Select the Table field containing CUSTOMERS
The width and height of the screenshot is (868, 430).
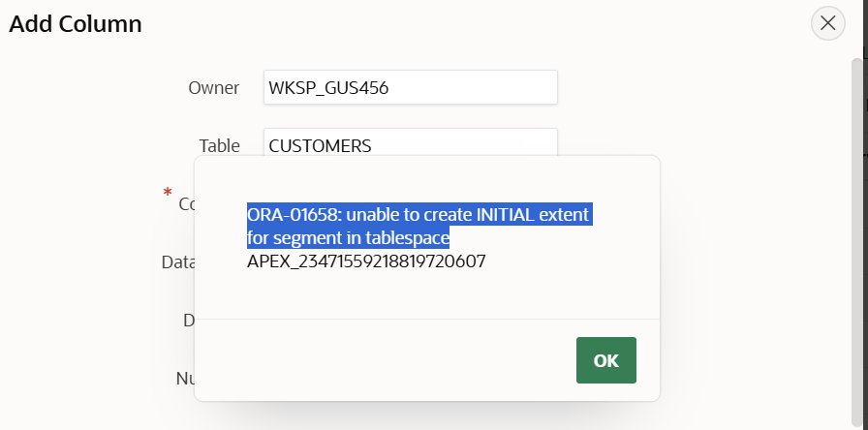tap(410, 143)
